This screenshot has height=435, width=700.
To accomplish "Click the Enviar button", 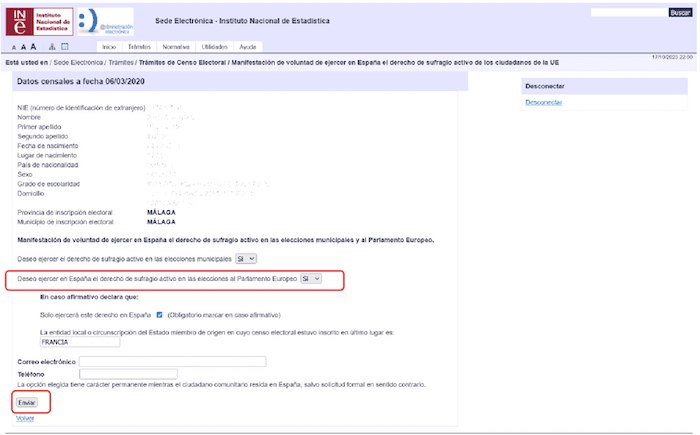I will (x=27, y=402).
